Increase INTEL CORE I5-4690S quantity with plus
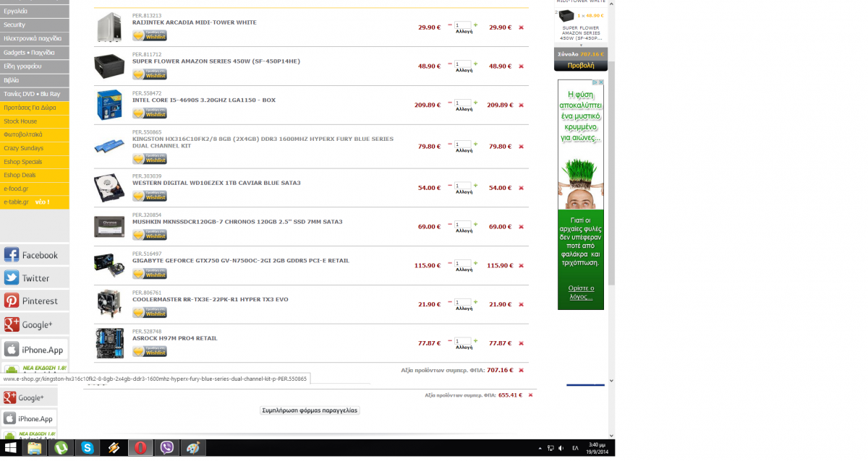This screenshot has width=868, height=461. [475, 103]
